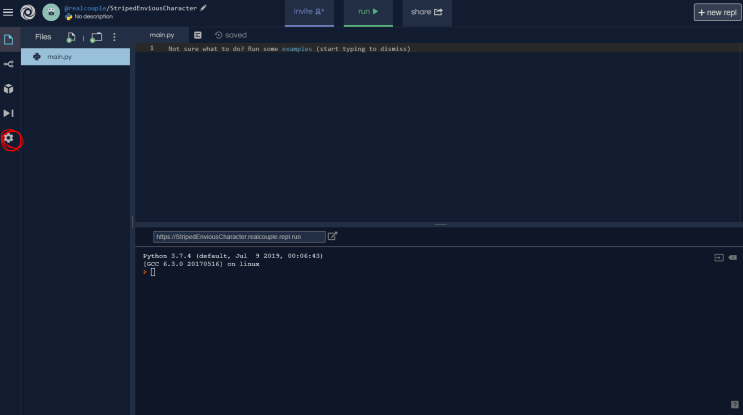Open the Settings gear icon
Viewport: 743px width, 415px height.
point(9,138)
